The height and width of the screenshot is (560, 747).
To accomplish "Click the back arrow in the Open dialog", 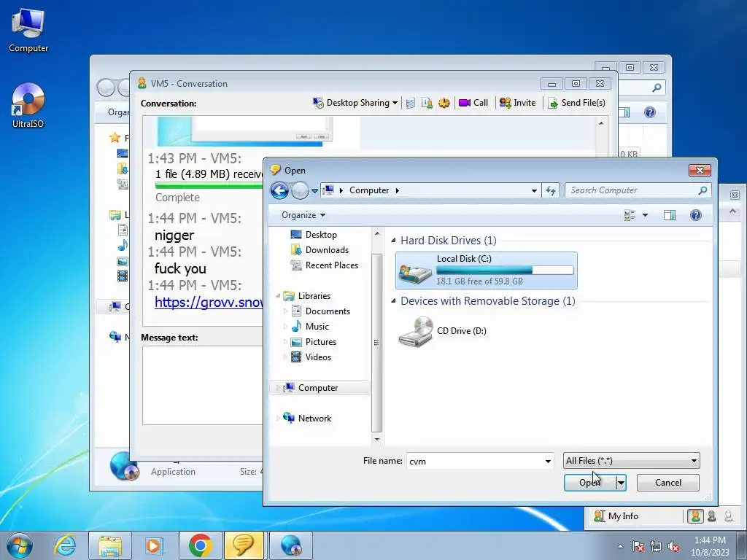I will 279,190.
